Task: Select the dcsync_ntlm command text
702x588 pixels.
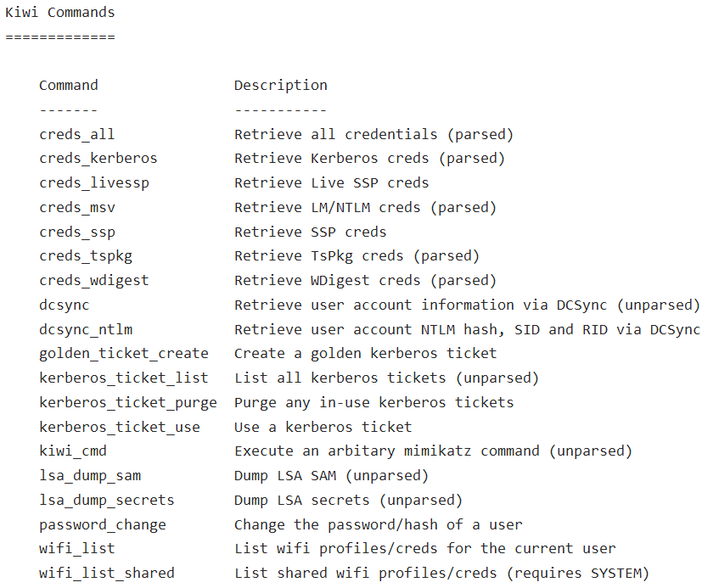Action: 85,330
